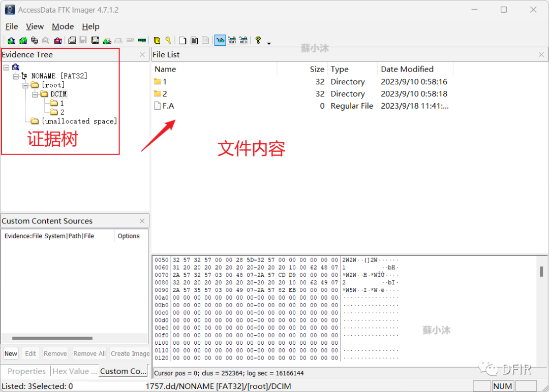Toggle the TEXT view mode icon
The width and height of the screenshot is (549, 392).
[x=232, y=41]
